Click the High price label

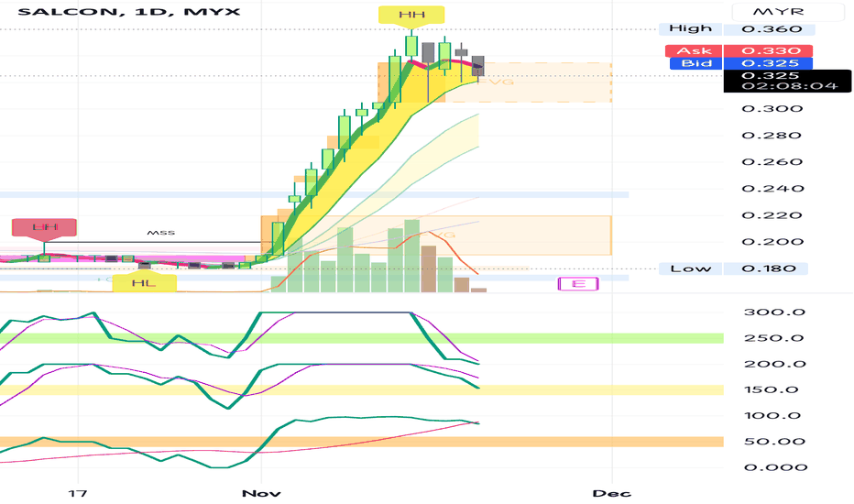690,28
